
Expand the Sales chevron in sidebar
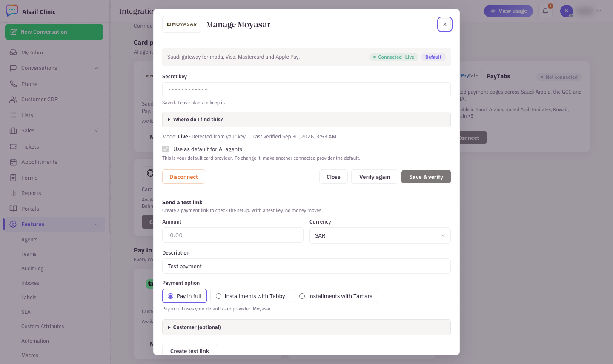tap(96, 130)
